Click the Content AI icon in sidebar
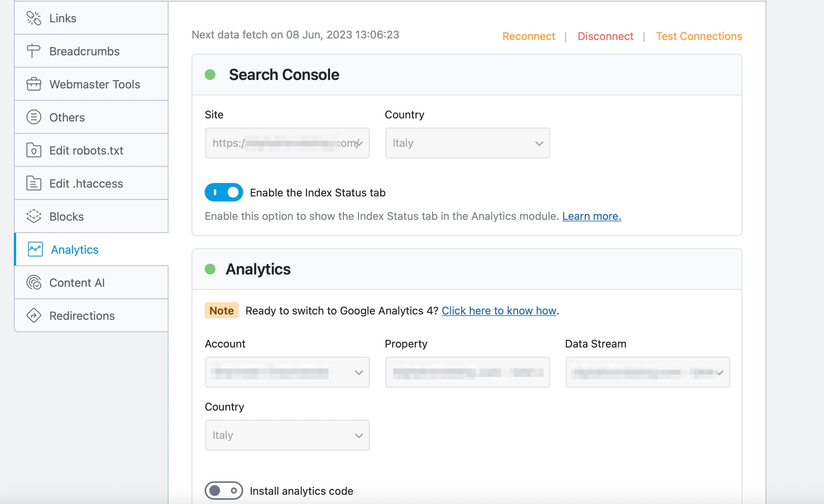The height and width of the screenshot is (504, 824). [x=33, y=283]
